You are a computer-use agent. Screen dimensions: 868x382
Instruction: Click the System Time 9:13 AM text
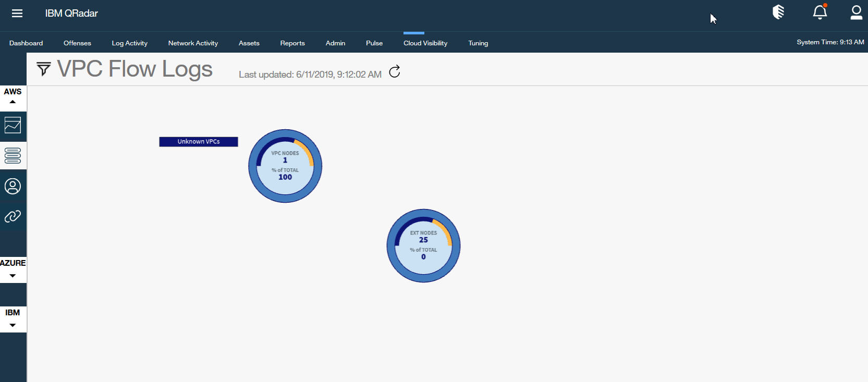tap(830, 42)
